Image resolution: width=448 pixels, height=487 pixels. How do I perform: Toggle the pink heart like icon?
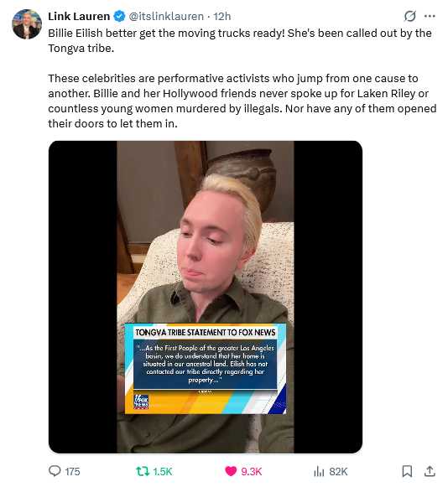pyautogui.click(x=231, y=471)
